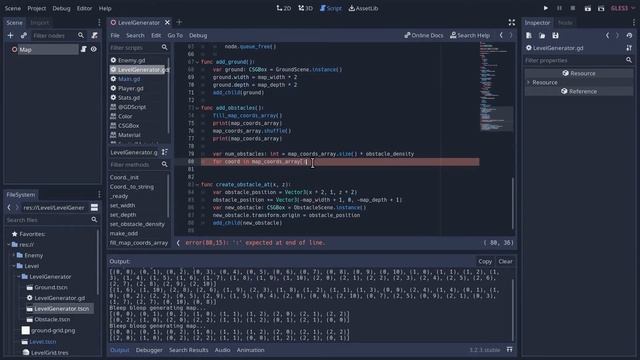Screen dimensions: 640x360
Task: Open the @GDScript class reference
Action: point(132,107)
